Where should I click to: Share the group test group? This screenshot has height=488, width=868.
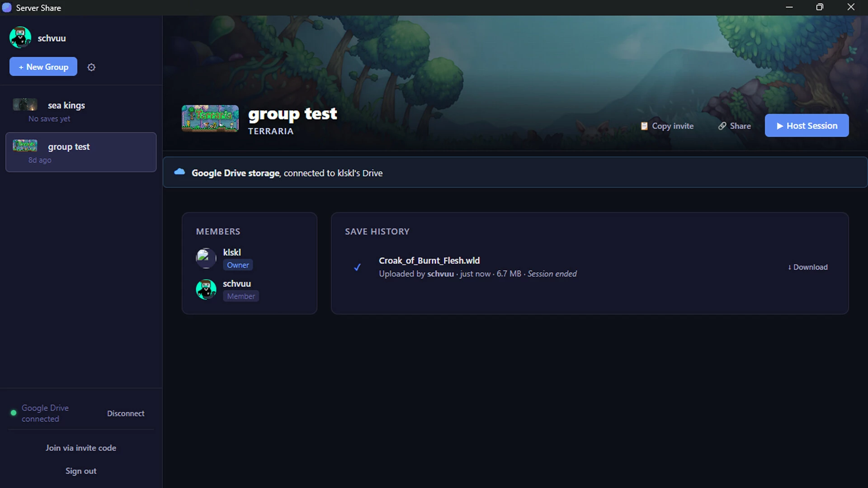(x=735, y=126)
